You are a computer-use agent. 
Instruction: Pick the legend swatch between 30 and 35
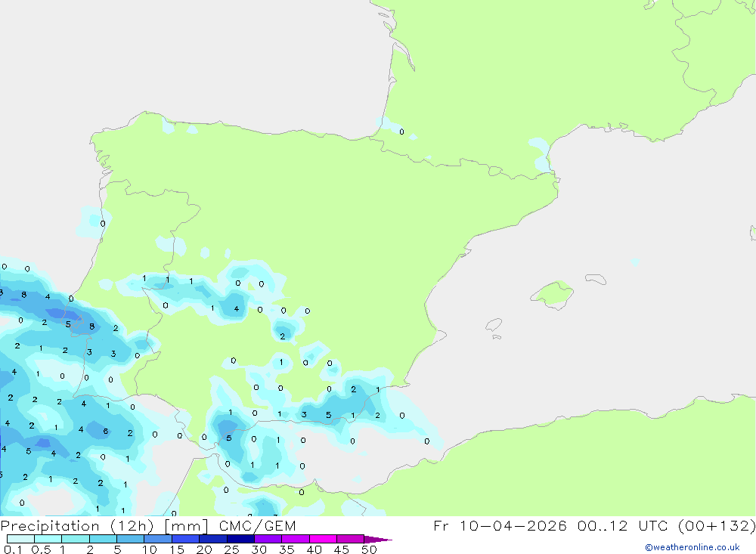pos(268,539)
